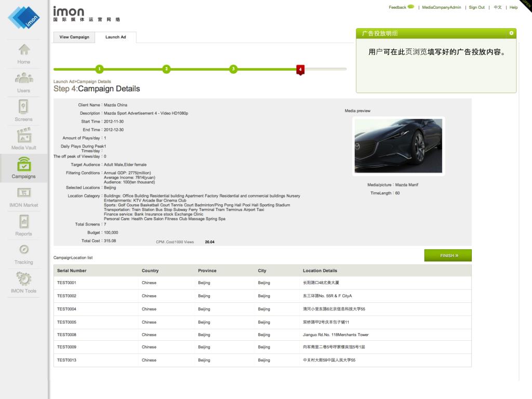Click the total cost value 315.08

[110, 241]
